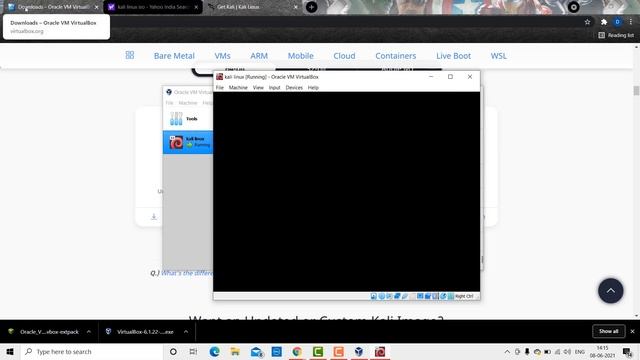Go to the VMs section link
640x360 pixels.
222,56
